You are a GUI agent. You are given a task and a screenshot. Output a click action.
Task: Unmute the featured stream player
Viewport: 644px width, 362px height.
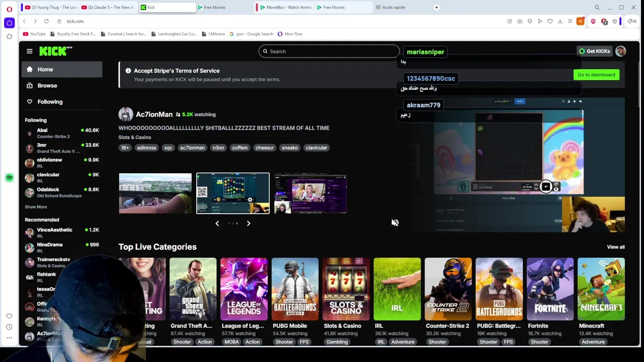pos(395,223)
